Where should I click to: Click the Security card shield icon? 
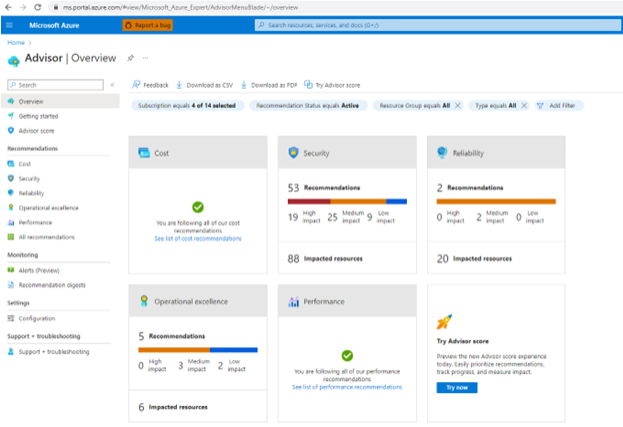click(293, 153)
